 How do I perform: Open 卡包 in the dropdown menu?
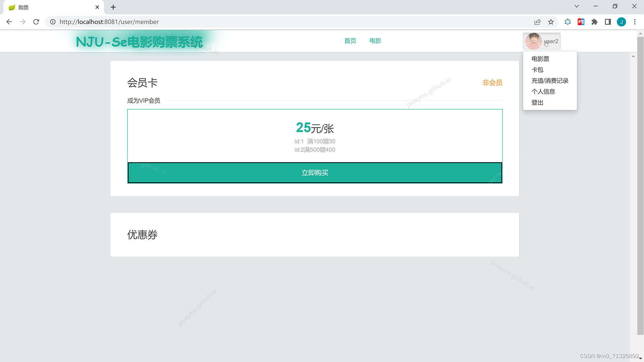click(x=537, y=70)
